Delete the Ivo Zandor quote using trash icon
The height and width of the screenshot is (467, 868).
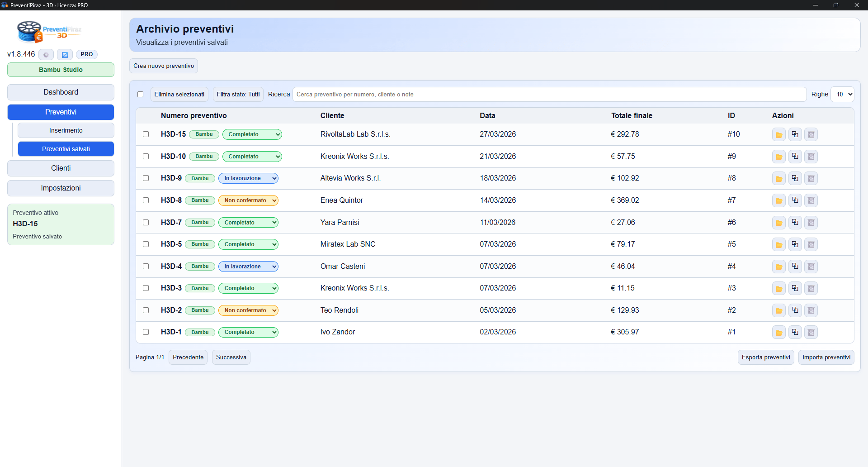coord(811,333)
